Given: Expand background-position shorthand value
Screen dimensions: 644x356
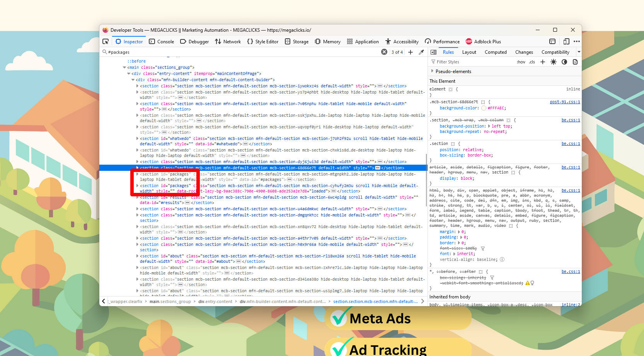Looking at the screenshot, I should [x=489, y=126].
